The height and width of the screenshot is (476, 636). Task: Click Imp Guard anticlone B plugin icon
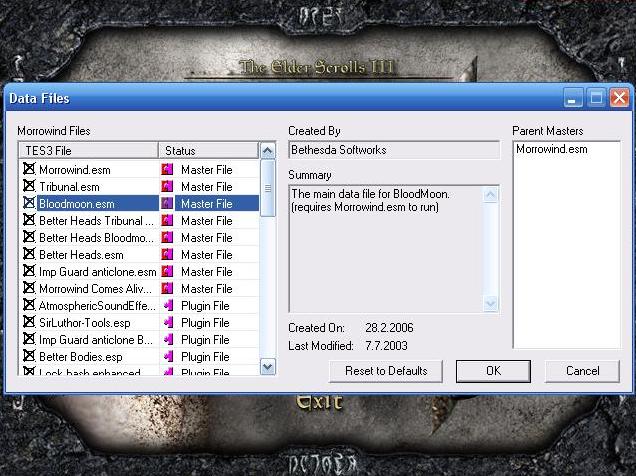pos(168,339)
